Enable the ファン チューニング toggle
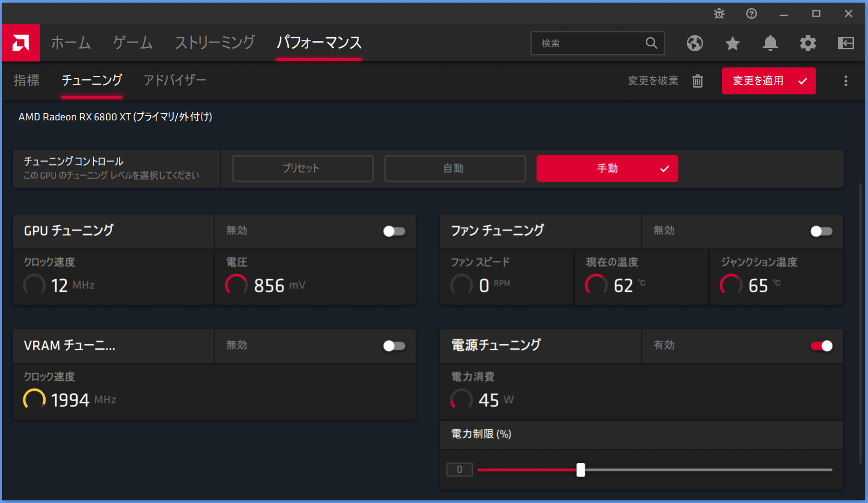Viewport: 868px width, 503px height. pos(821,231)
